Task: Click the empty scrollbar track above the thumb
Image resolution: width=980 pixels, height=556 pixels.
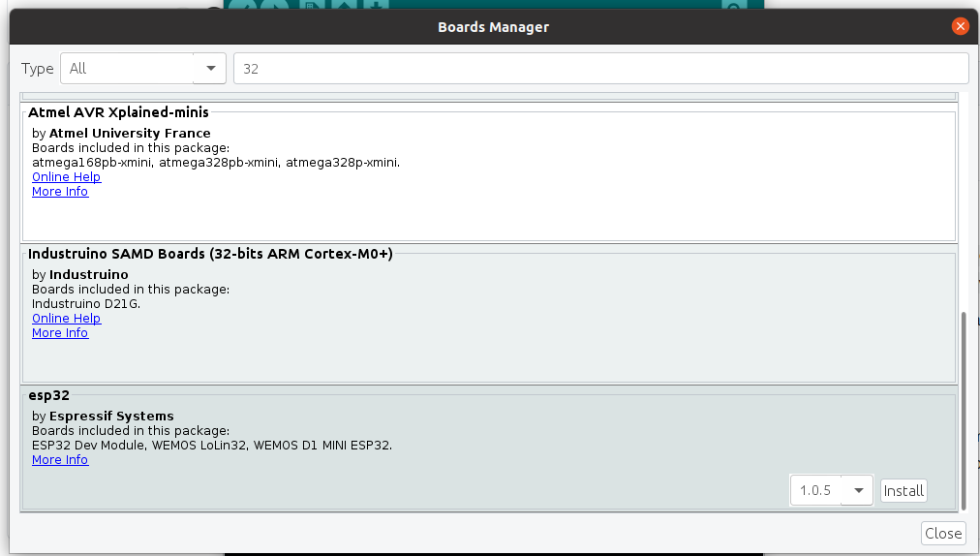Action: (x=963, y=194)
